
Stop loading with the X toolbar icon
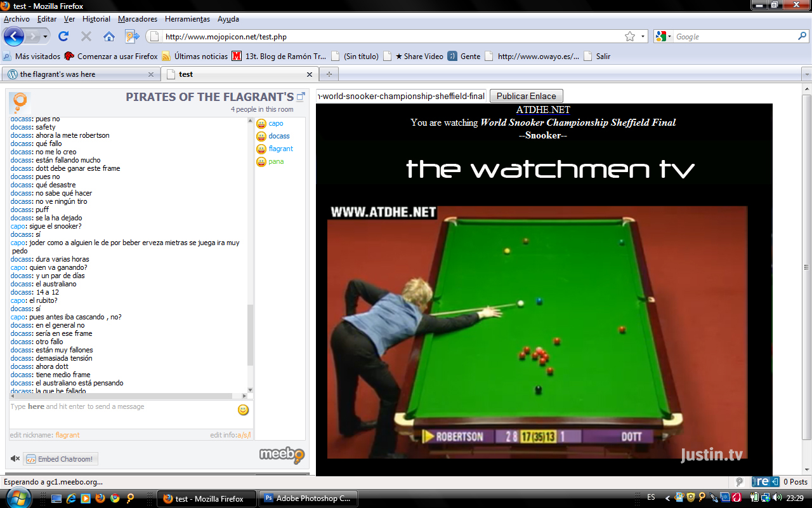86,37
